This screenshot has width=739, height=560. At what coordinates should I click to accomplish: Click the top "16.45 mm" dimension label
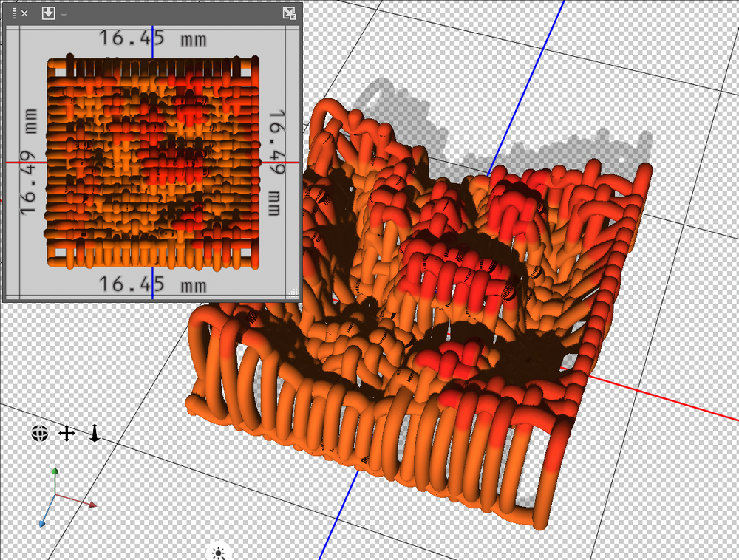[153, 38]
